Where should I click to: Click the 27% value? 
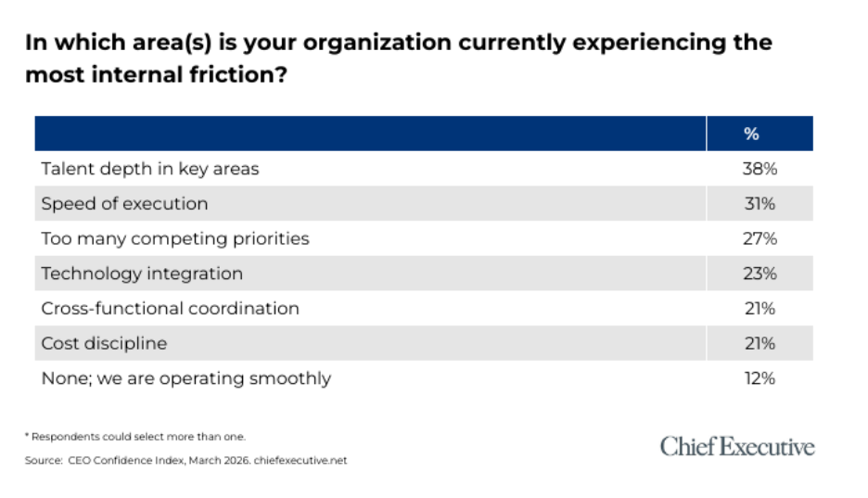click(x=759, y=238)
